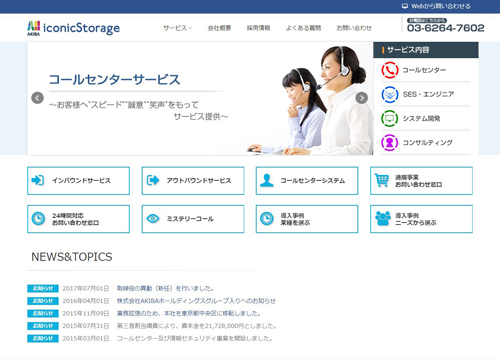
Task: Click the shopping cart icon of 通販事業
Action: click(381, 180)
